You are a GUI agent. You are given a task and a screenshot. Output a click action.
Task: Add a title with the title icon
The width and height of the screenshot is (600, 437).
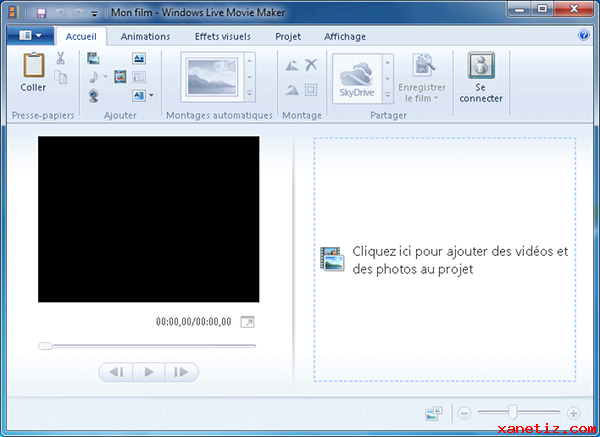click(x=139, y=58)
